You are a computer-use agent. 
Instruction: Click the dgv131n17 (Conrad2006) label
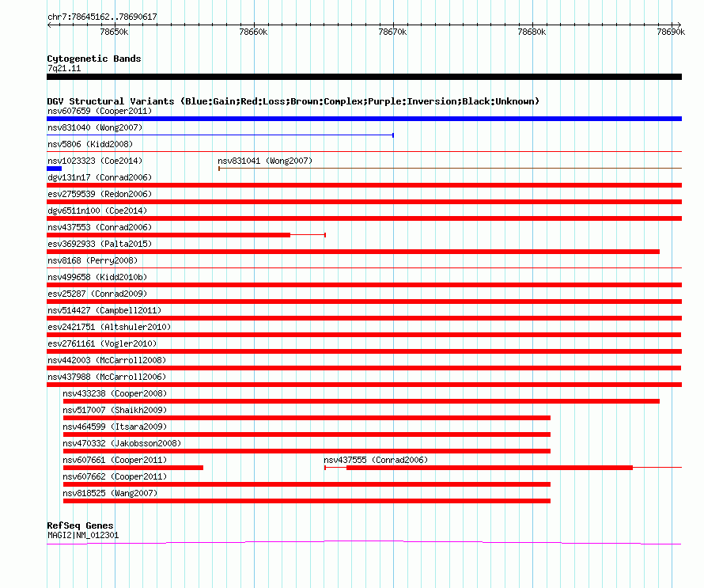(x=100, y=177)
